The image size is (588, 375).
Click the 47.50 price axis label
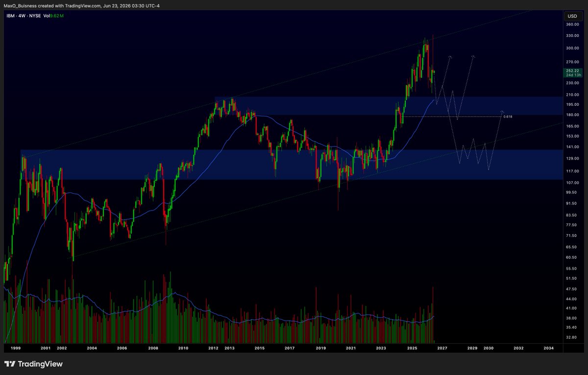pyautogui.click(x=571, y=289)
